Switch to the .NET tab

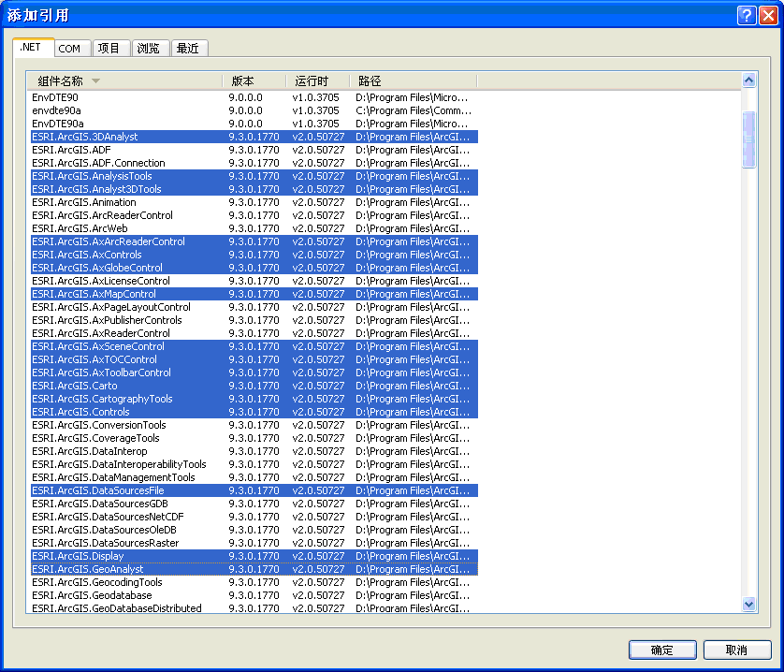33,48
